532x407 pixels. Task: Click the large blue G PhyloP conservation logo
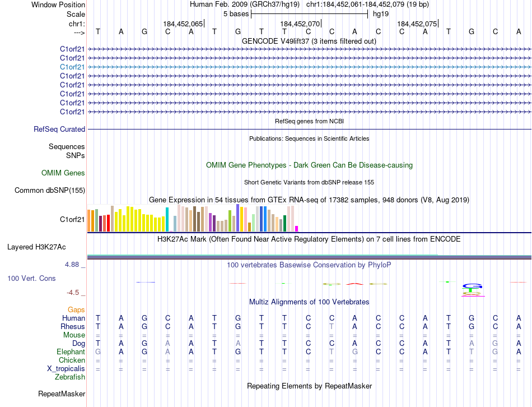[473, 289]
